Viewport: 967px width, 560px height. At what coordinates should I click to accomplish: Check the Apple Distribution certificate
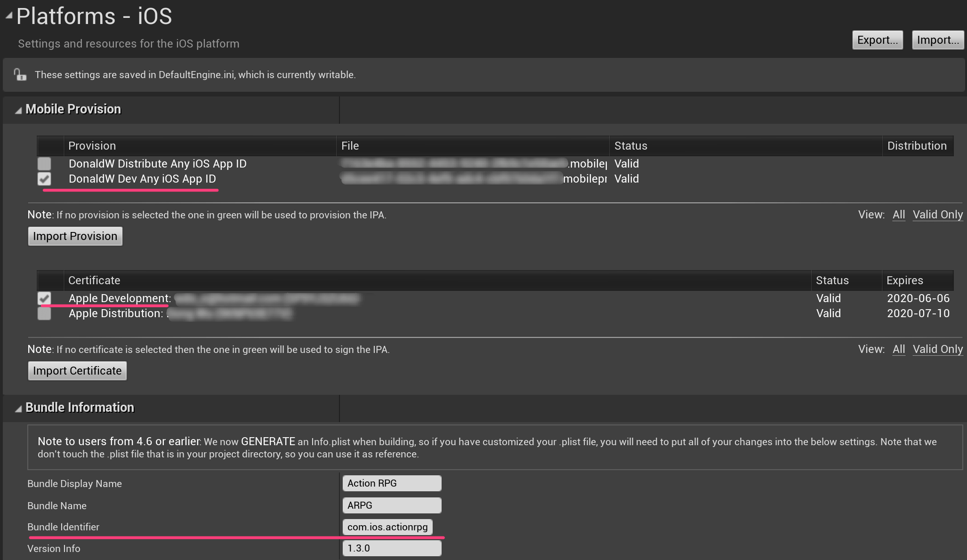[x=44, y=313]
